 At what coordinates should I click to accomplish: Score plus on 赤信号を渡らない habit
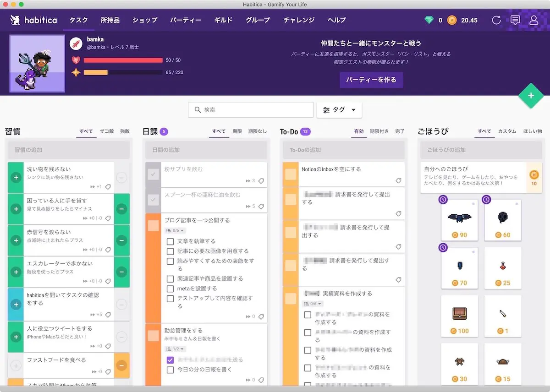(x=16, y=240)
